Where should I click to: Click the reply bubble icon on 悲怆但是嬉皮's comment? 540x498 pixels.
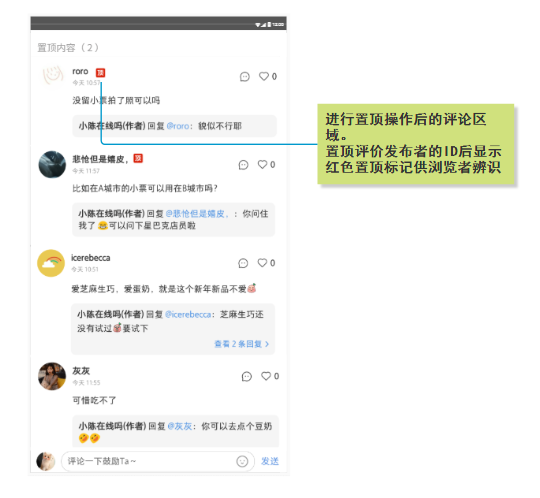[x=243, y=165]
